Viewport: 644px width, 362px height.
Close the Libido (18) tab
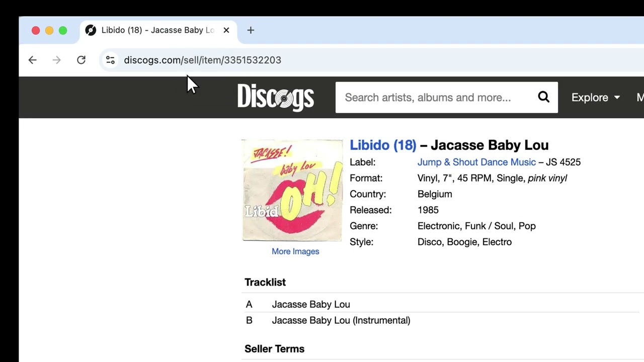[226, 30]
